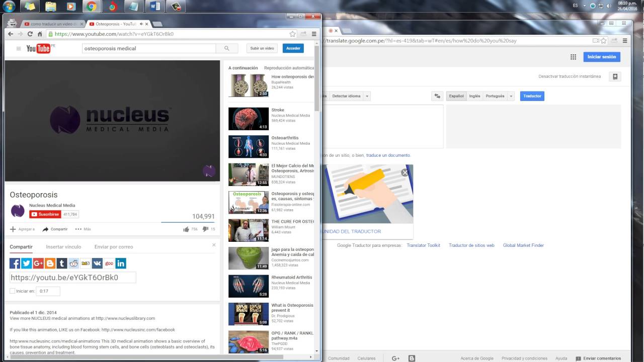Click the taskbar volume icon
This screenshot has height=362, width=644.
click(610, 6)
